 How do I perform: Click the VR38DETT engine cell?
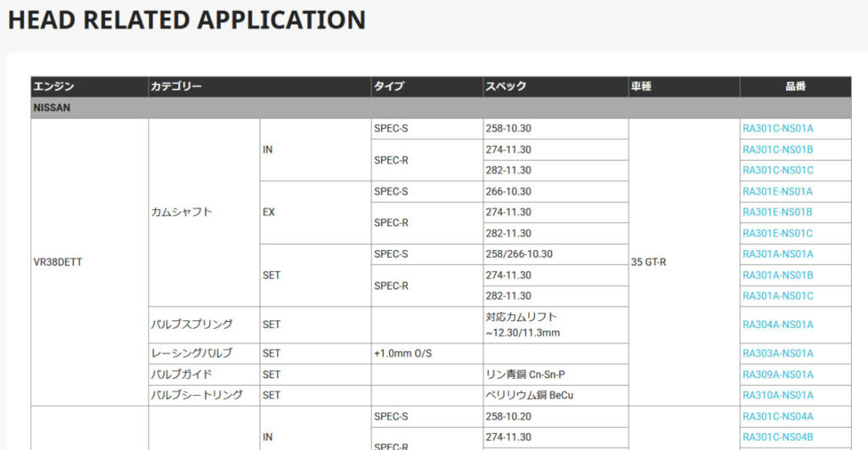pyautogui.click(x=58, y=263)
